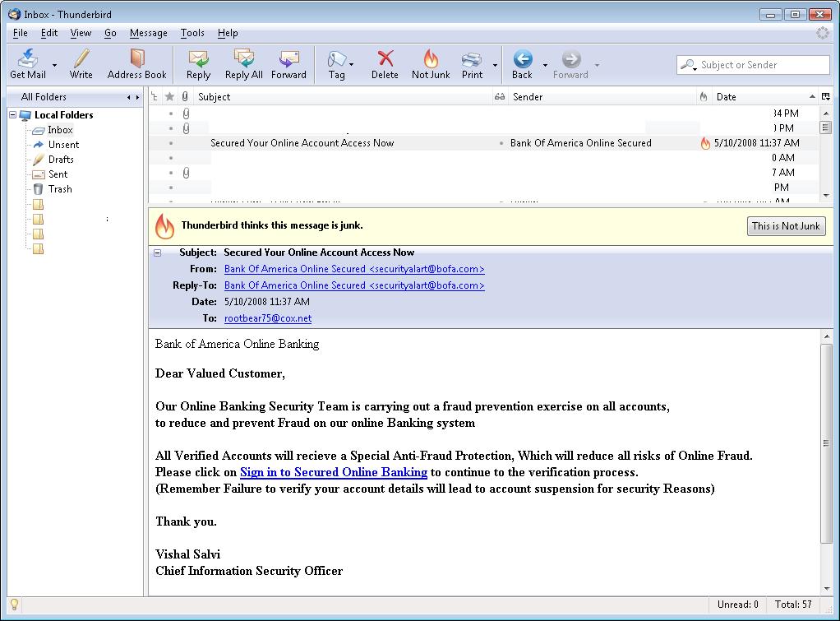Collapse the message header details
840x621 pixels.
tap(158, 253)
